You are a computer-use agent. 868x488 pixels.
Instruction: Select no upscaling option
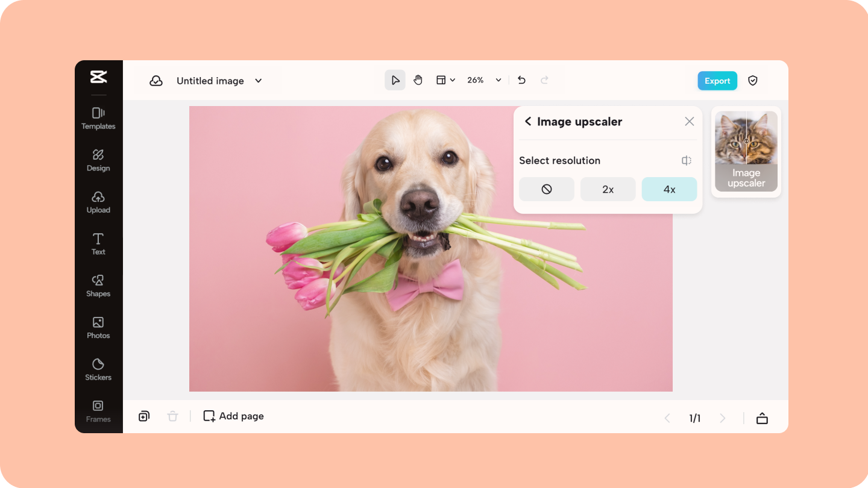pyautogui.click(x=547, y=189)
